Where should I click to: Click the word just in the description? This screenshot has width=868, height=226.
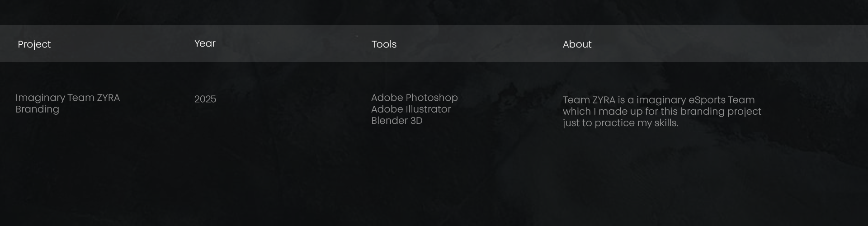[x=570, y=123]
